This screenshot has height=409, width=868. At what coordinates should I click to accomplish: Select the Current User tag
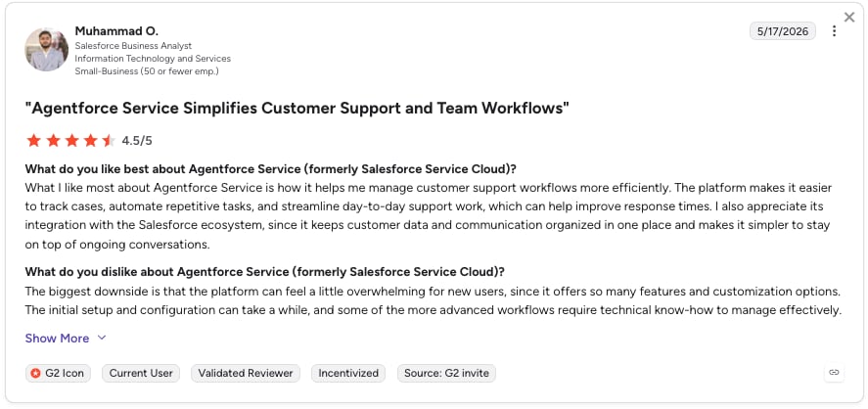(x=141, y=373)
